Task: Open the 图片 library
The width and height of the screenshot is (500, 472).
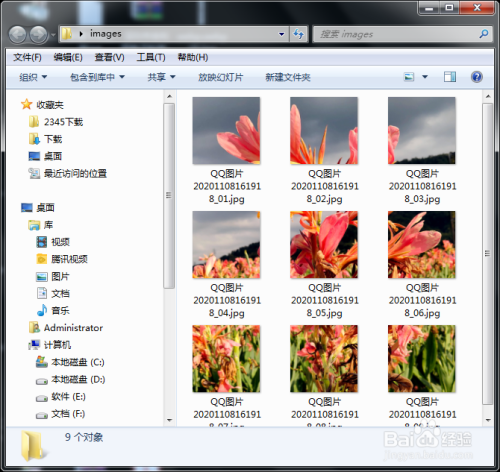Action: (53, 276)
